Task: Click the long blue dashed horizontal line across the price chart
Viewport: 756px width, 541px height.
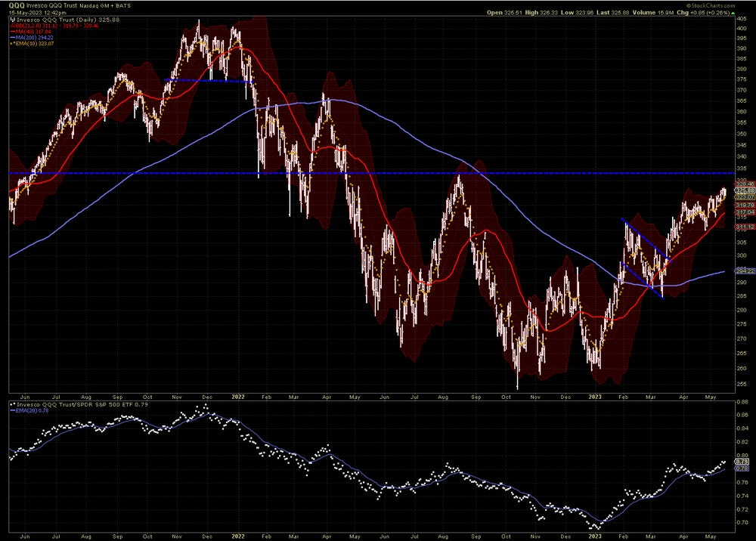Action: [x=372, y=173]
